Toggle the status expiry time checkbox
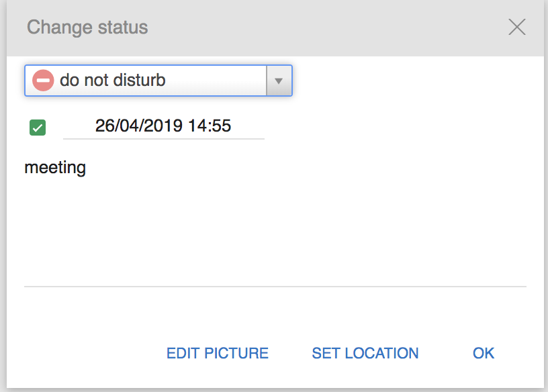This screenshot has height=392, width=548. point(38,127)
